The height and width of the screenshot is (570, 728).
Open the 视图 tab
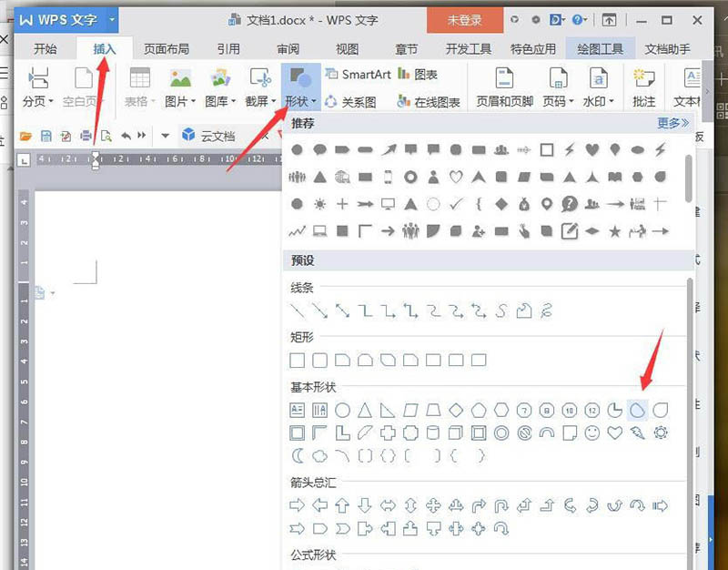pyautogui.click(x=347, y=49)
